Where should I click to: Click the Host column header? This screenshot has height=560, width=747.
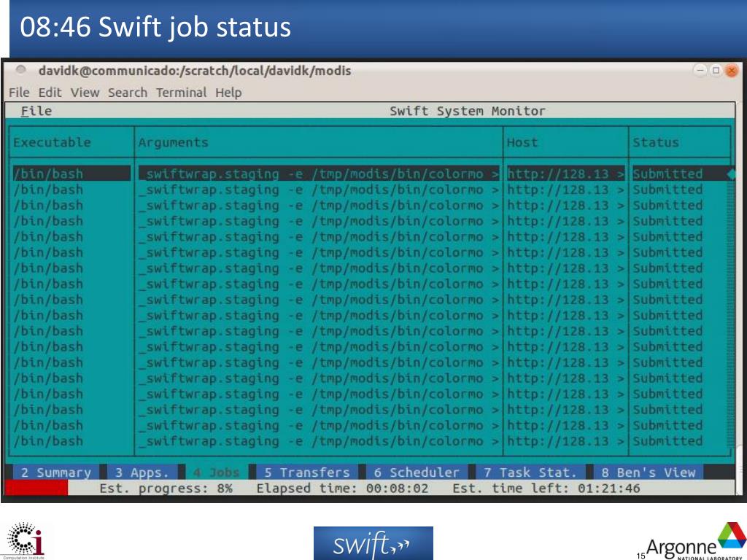(522, 142)
